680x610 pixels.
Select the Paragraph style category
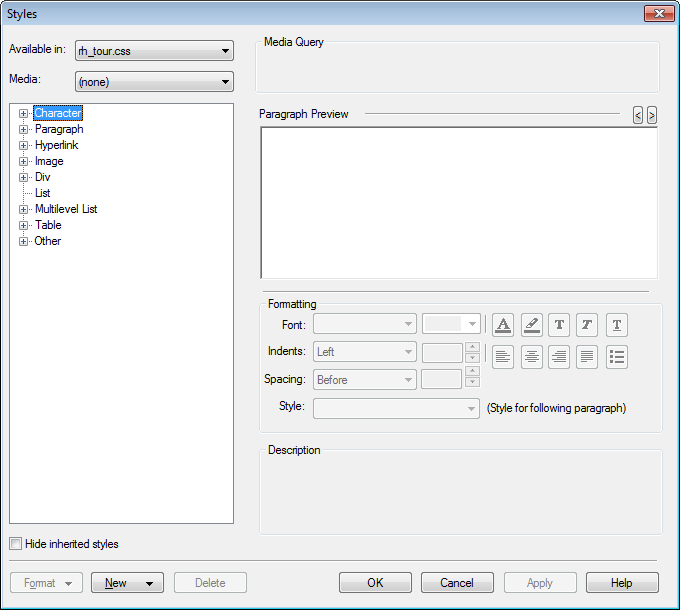[x=59, y=129]
